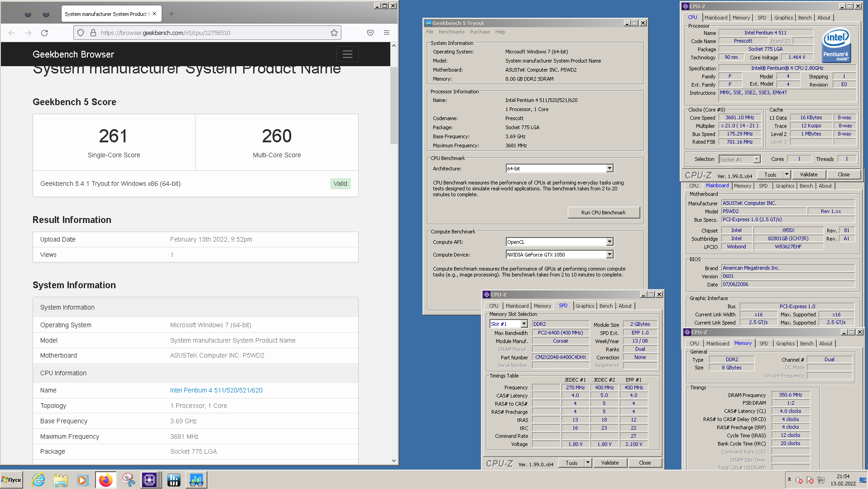Expand Tools arrow in CPU-Z SPD window
Screen dimensions: 868x489
tap(588, 463)
